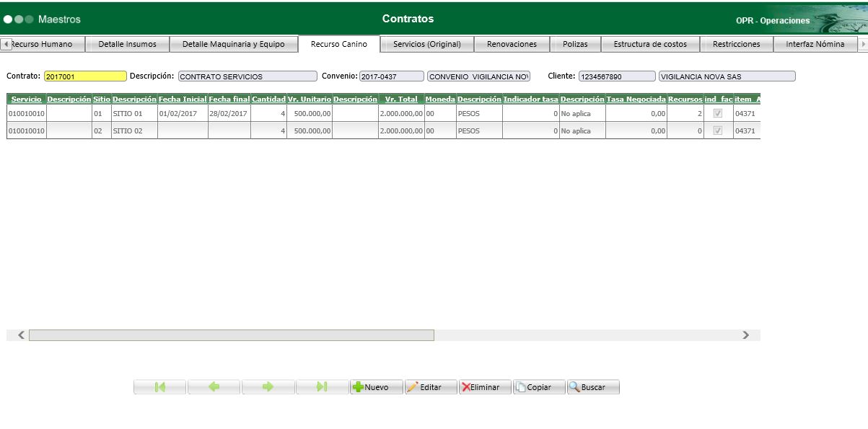The width and height of the screenshot is (868, 429).
Task: Go to the last record arrow
Action: tap(322, 387)
